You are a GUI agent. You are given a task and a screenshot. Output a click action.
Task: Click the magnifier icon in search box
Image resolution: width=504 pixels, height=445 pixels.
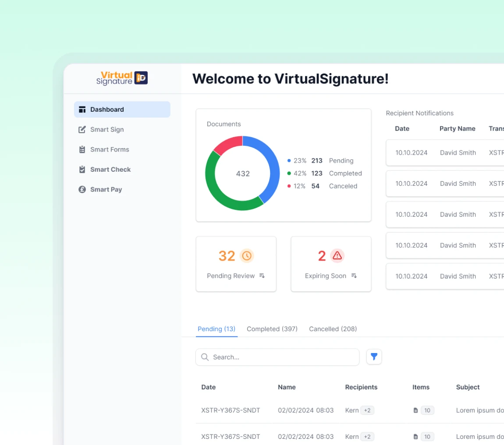[205, 357]
